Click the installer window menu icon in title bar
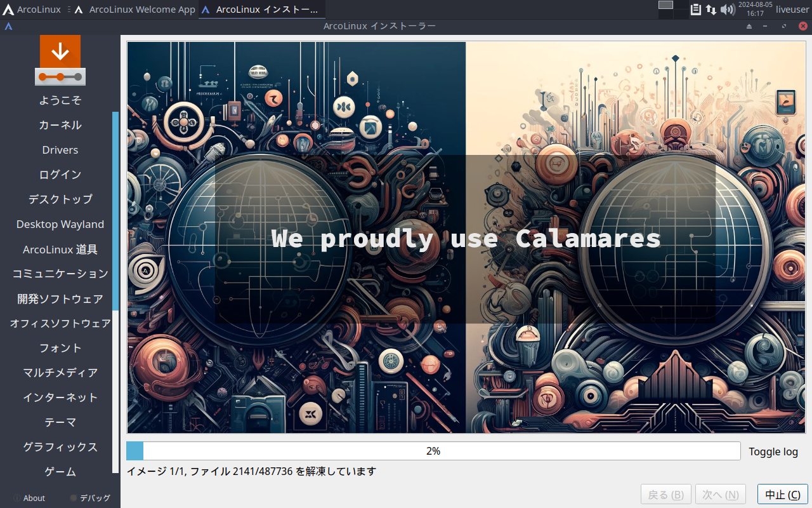Screen dimensions: 812x508 [x=8, y=26]
